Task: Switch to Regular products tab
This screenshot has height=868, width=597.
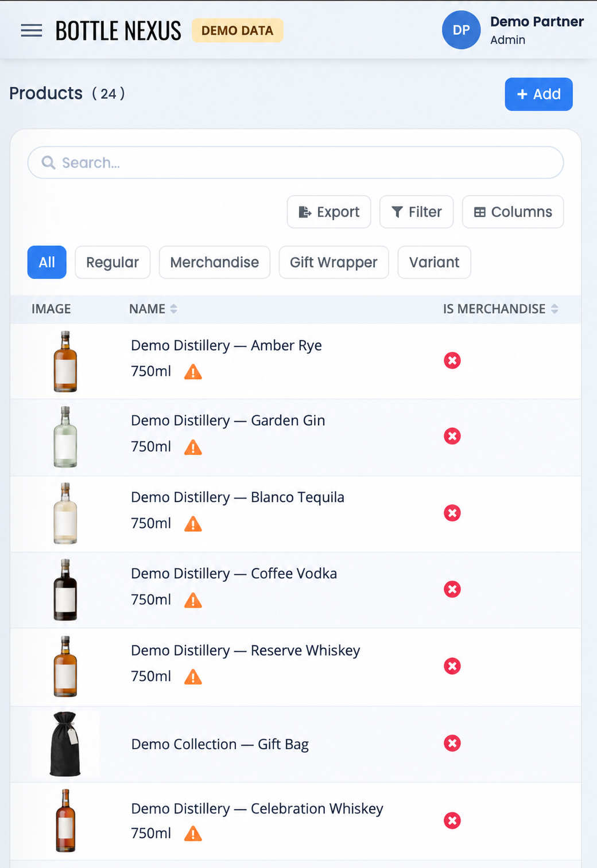Action: tap(113, 262)
